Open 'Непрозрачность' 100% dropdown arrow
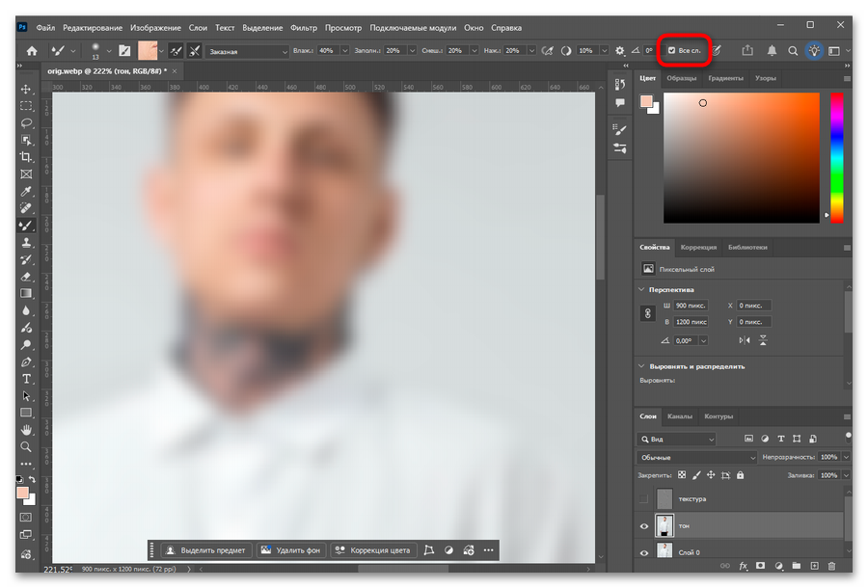This screenshot has height=588, width=868. [846, 457]
